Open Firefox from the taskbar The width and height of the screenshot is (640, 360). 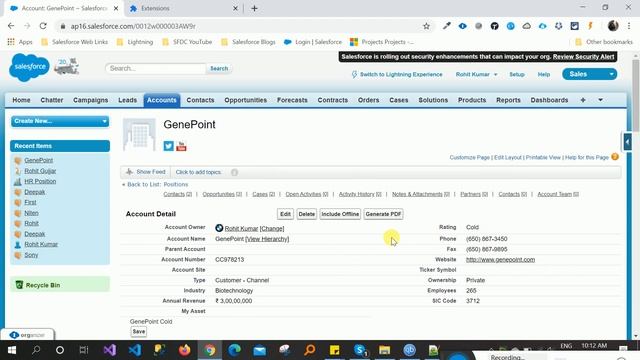(184, 350)
